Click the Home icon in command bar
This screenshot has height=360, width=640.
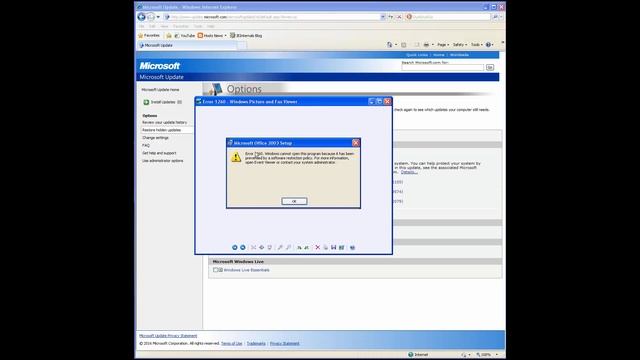pos(389,44)
